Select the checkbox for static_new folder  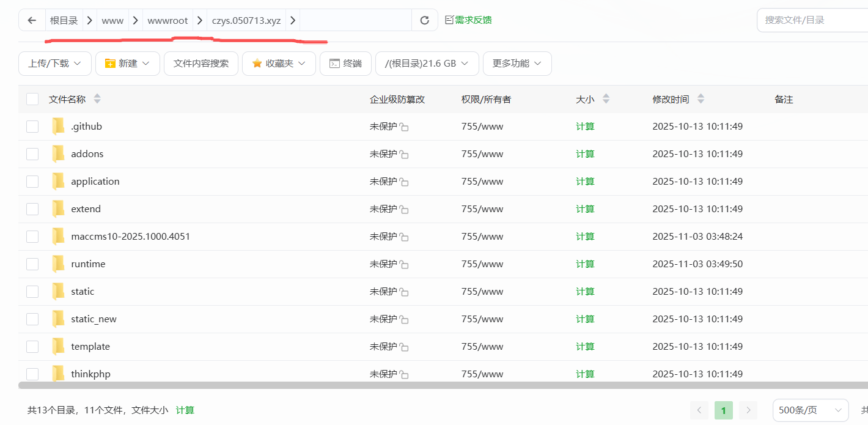[32, 319]
